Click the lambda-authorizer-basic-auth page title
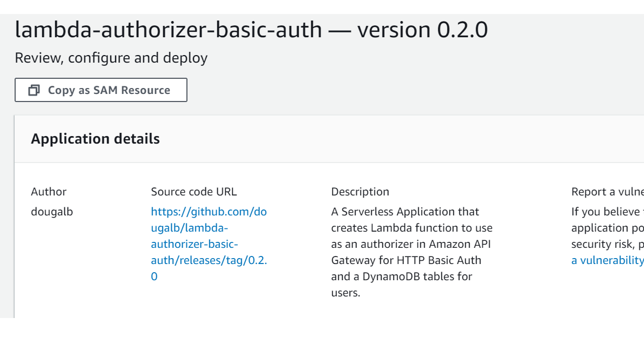 [167, 30]
